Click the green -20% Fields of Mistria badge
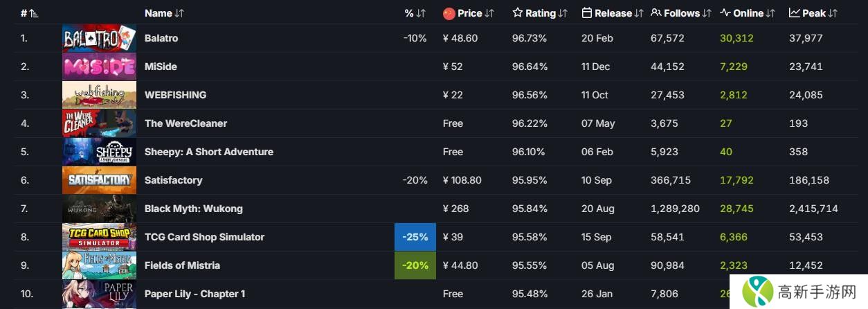868x309 pixels. coord(415,265)
